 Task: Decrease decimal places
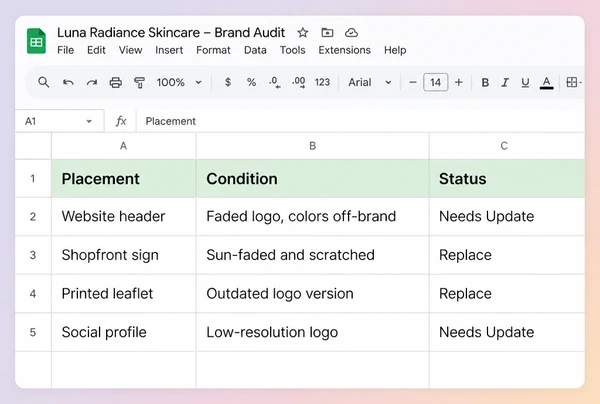pyautogui.click(x=275, y=82)
